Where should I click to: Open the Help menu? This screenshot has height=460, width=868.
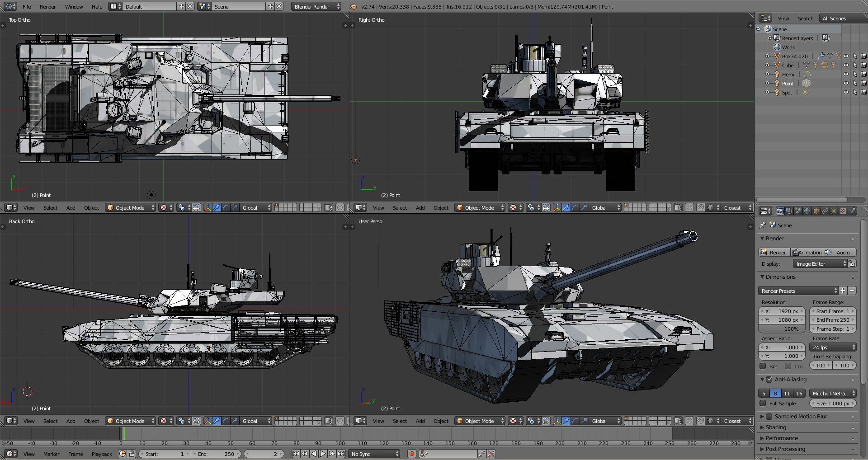(x=97, y=6)
